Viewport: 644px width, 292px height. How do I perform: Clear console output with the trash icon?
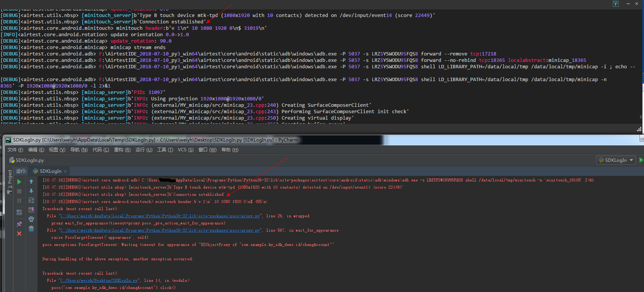(x=31, y=229)
